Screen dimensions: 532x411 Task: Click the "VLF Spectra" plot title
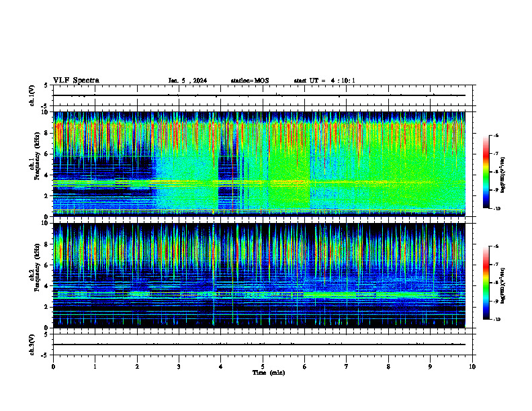pos(76,80)
